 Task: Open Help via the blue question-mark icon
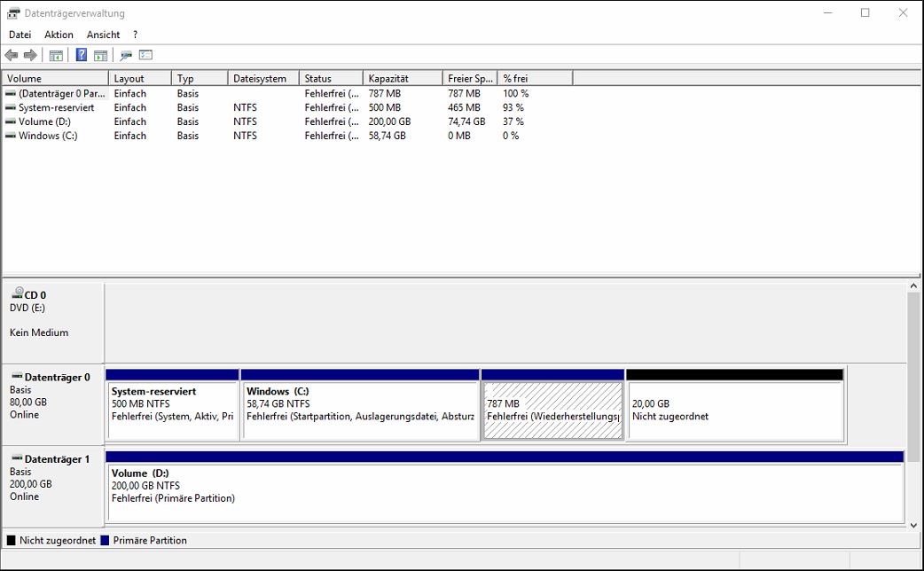81,55
